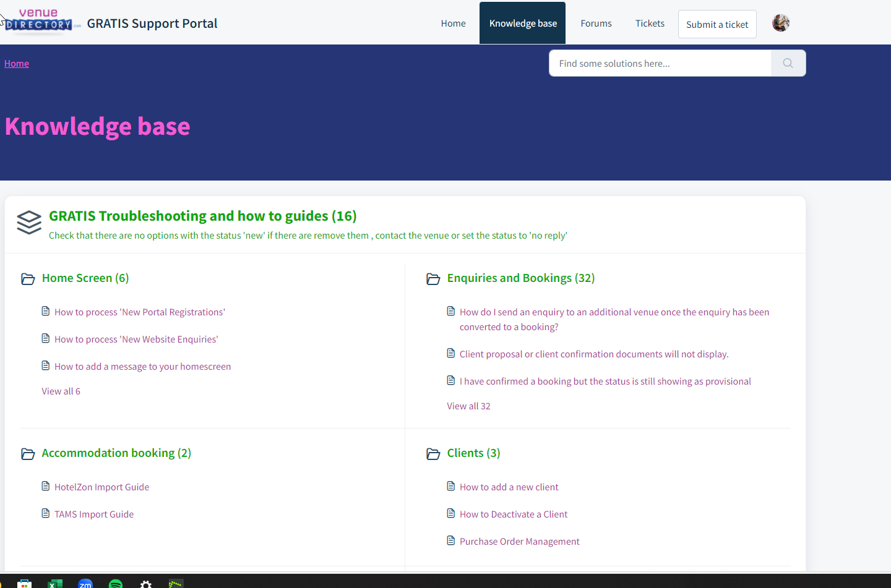The image size is (891, 588).
Task: Click document icon beside HotelZon Import Guide
Action: click(46, 486)
